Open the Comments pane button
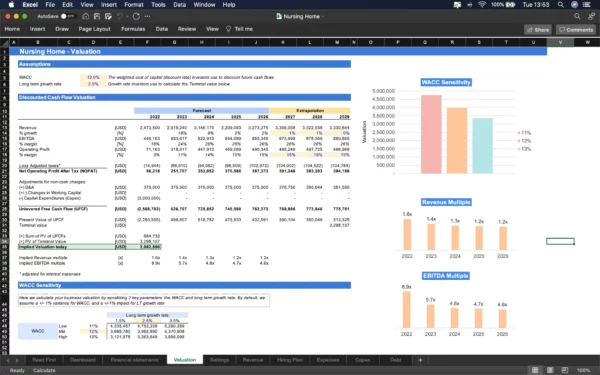 coord(576,29)
